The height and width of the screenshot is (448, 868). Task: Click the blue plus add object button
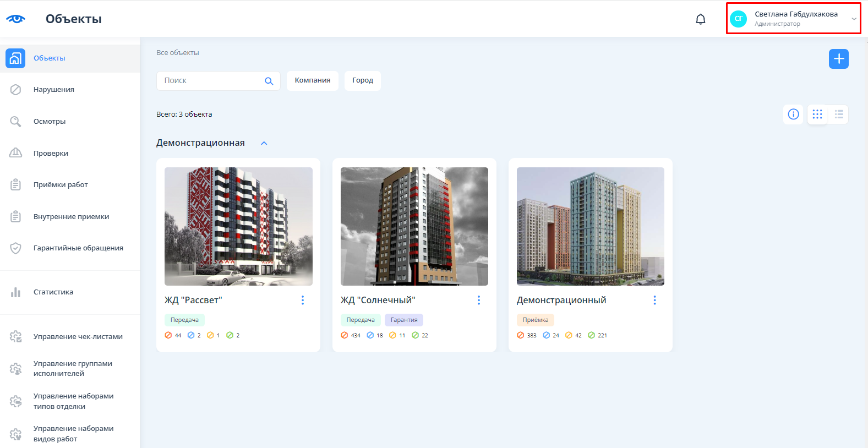click(838, 59)
